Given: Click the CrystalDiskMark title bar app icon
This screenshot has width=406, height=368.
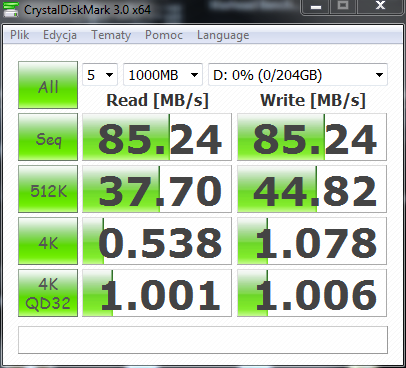Looking at the screenshot, I should 11,9.
